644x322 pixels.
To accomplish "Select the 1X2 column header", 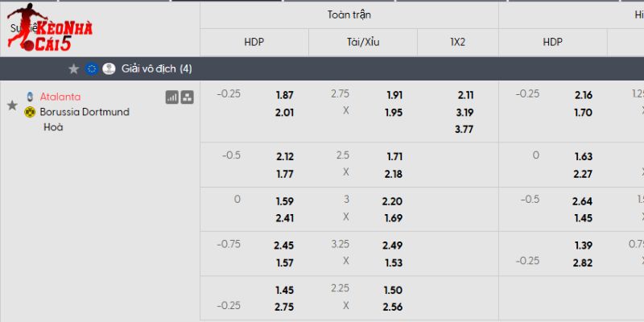I will [x=457, y=42].
